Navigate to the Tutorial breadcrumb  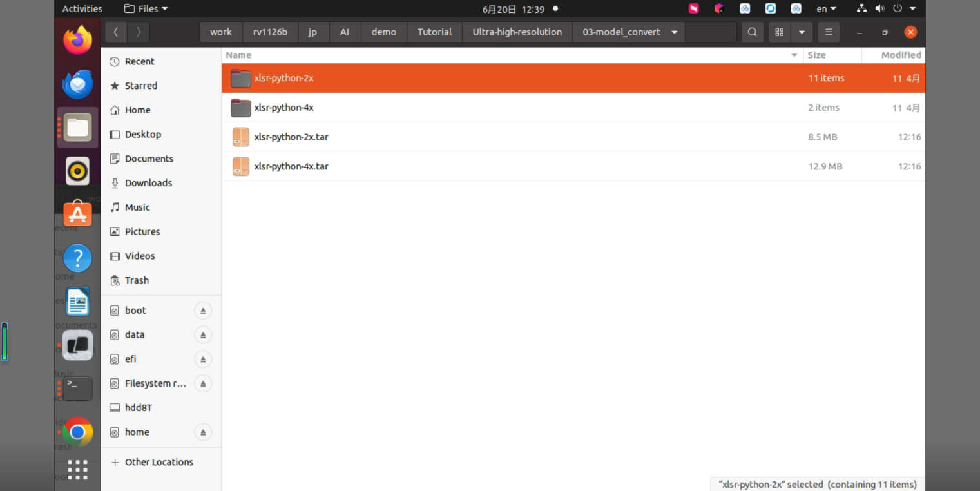pos(434,32)
